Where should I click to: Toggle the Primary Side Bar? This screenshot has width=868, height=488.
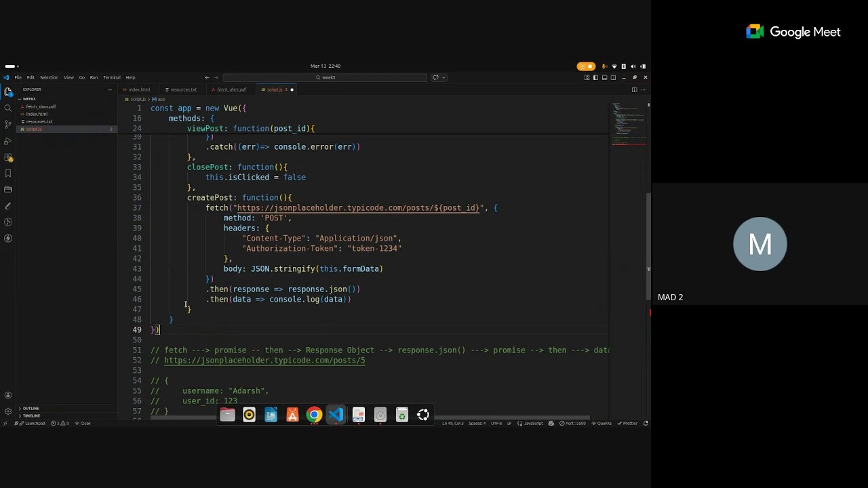(x=595, y=77)
